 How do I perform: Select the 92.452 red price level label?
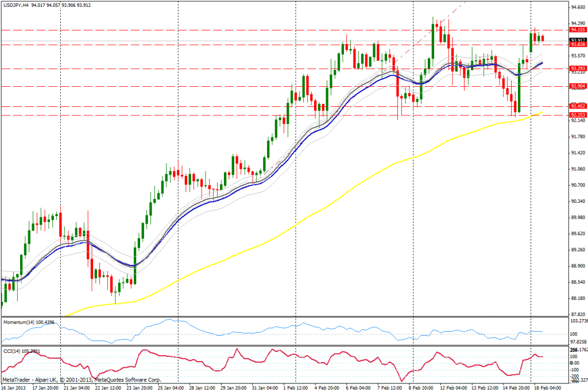coord(577,106)
